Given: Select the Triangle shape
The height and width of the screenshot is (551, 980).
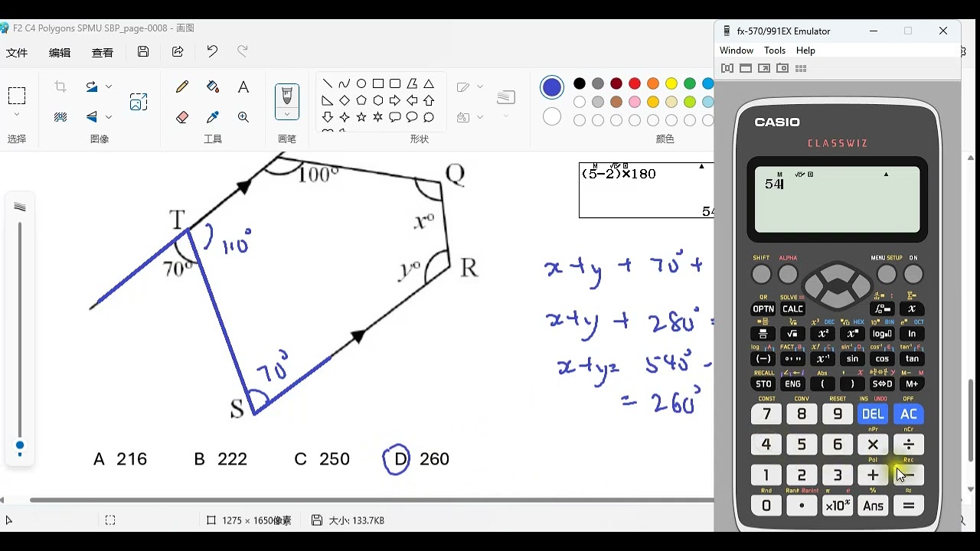Looking at the screenshot, I should tap(429, 83).
